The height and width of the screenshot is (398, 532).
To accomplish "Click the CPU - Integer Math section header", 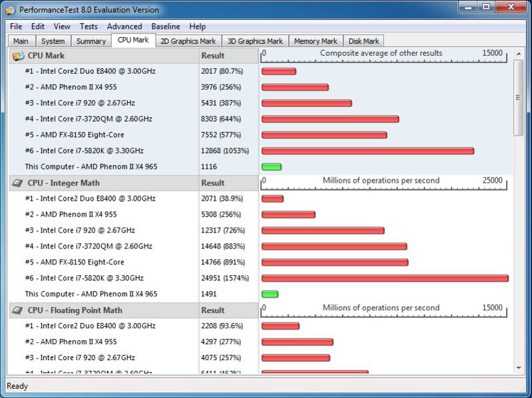I will (104, 183).
